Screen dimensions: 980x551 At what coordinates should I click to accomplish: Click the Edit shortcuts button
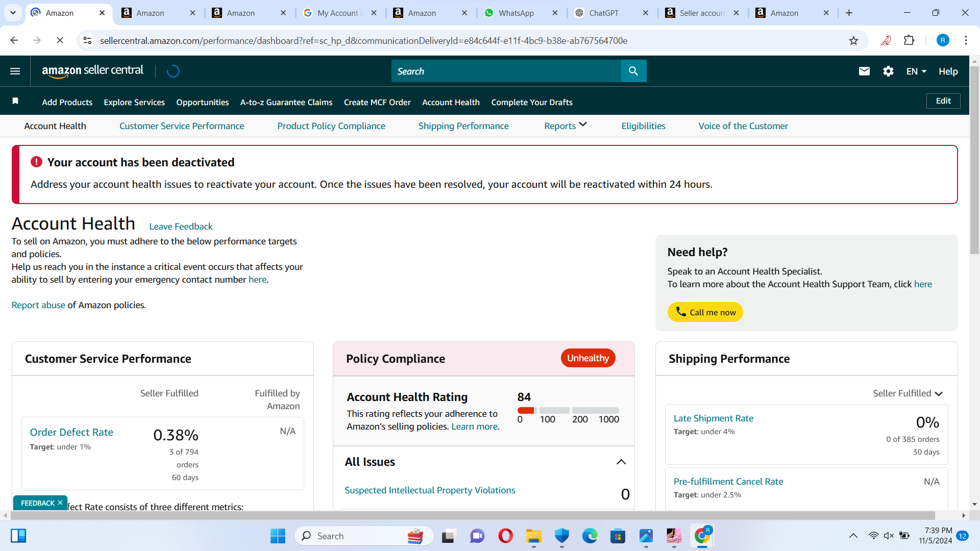point(943,101)
